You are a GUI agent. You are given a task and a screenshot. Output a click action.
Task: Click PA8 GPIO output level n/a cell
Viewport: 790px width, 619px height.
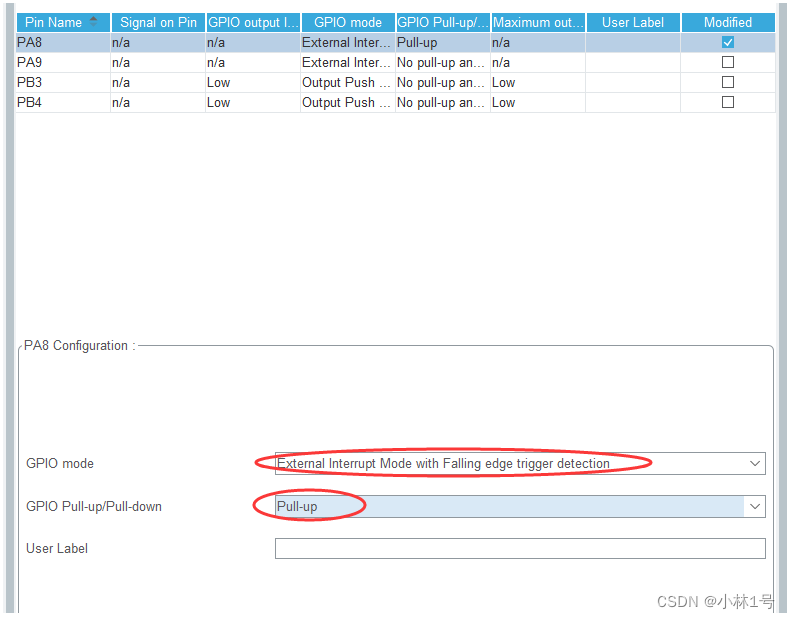[x=253, y=43]
